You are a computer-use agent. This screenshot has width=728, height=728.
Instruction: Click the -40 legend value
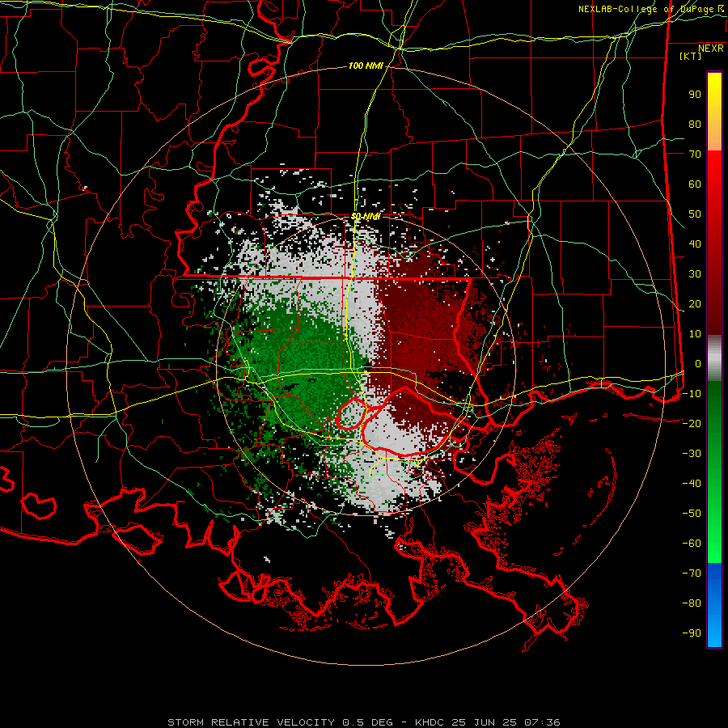click(692, 484)
